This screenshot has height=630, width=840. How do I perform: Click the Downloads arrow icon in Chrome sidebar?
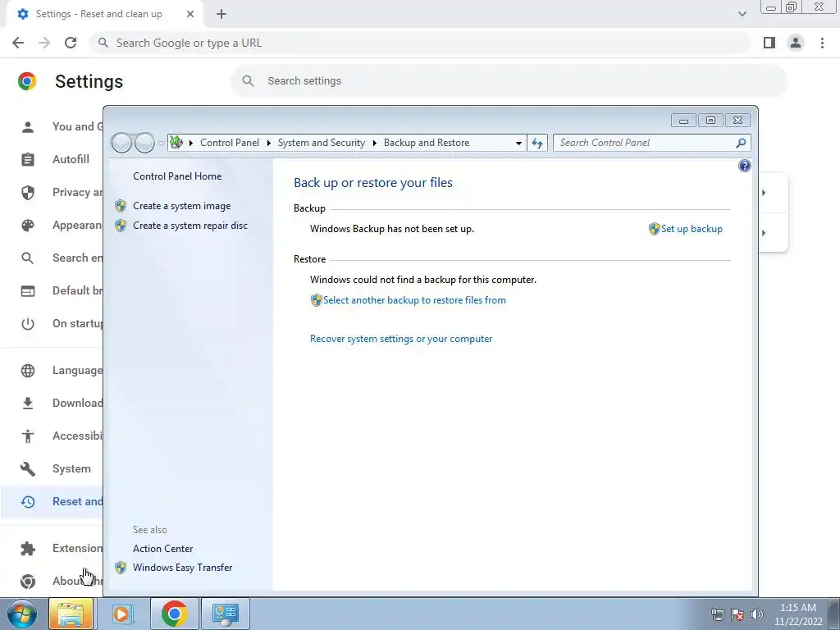[28, 404]
